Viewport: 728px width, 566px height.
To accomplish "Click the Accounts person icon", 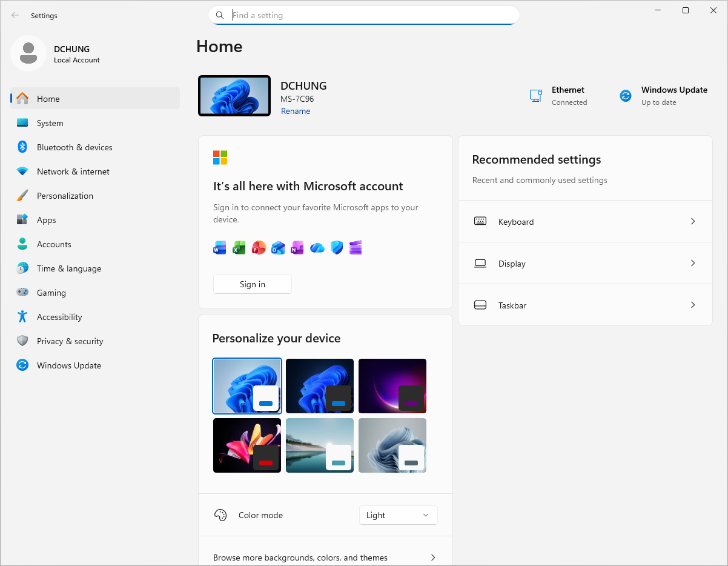I will point(22,244).
